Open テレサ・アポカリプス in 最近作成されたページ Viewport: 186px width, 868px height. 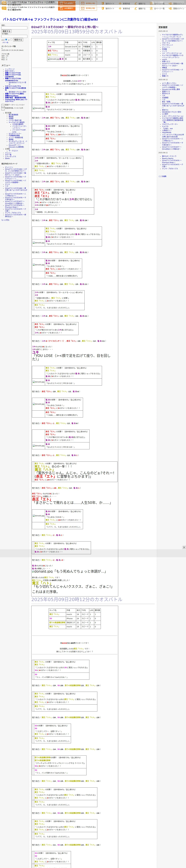13,213
